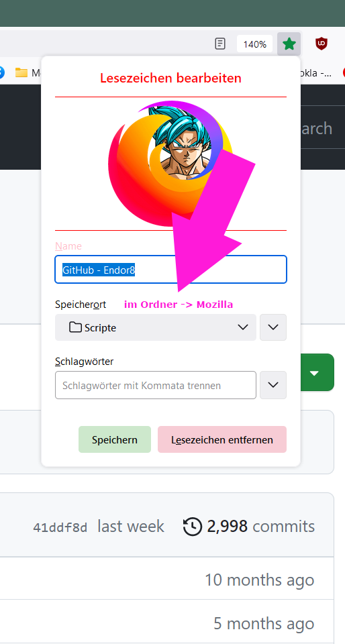Click the Schlagwörter tags input field
The width and height of the screenshot is (345, 644).
point(156,385)
